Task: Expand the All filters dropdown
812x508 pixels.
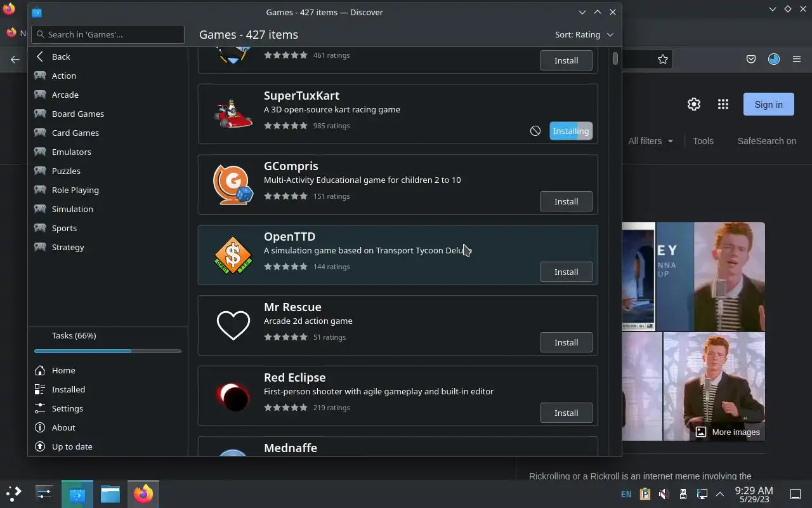Action: [651, 141]
